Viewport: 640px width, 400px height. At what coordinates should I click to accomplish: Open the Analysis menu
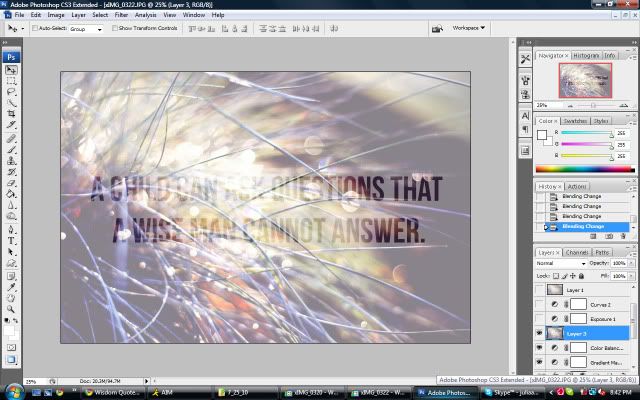(x=145, y=15)
